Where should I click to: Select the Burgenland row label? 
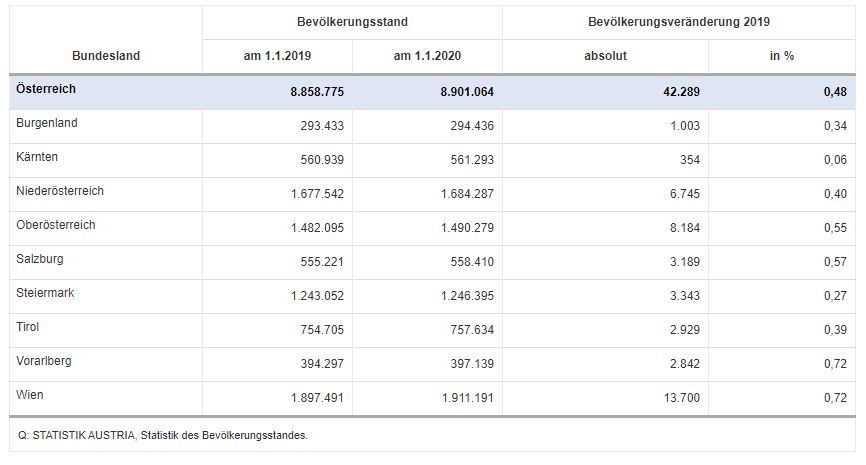click(47, 123)
